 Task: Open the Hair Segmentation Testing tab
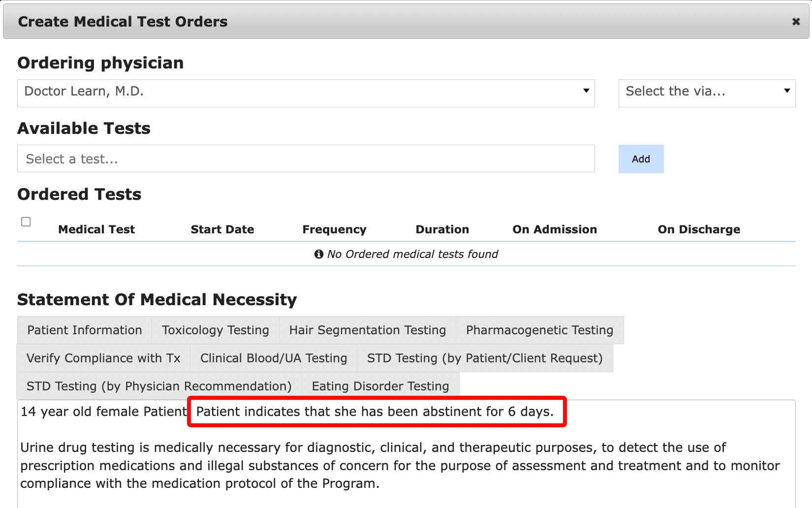[368, 330]
